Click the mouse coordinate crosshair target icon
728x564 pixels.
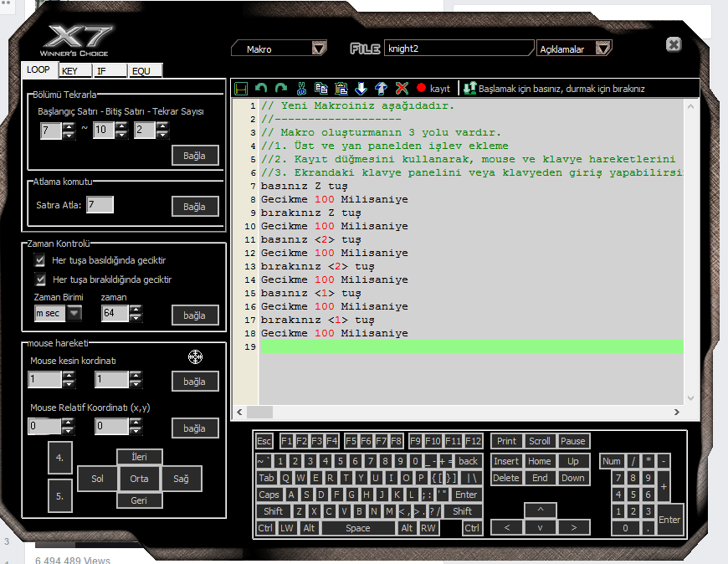click(x=196, y=356)
